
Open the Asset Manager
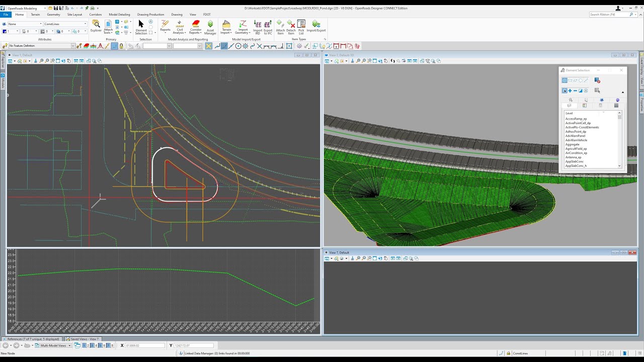(x=210, y=28)
